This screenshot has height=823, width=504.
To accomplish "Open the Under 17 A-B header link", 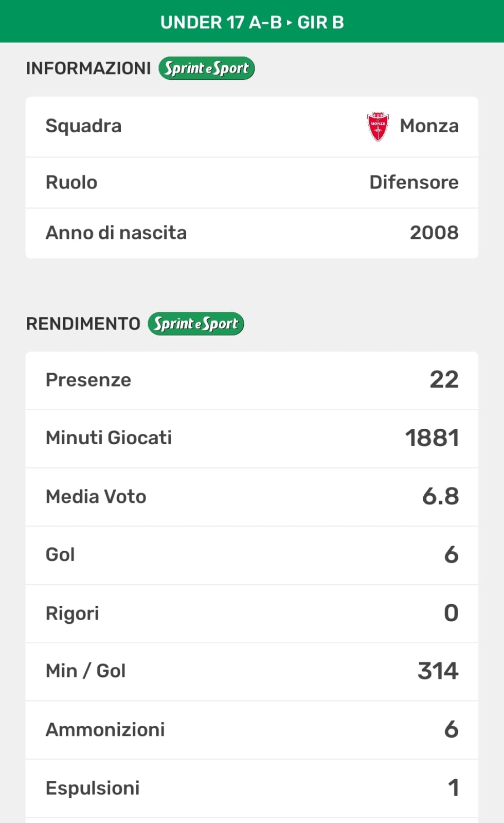I will [x=221, y=23].
